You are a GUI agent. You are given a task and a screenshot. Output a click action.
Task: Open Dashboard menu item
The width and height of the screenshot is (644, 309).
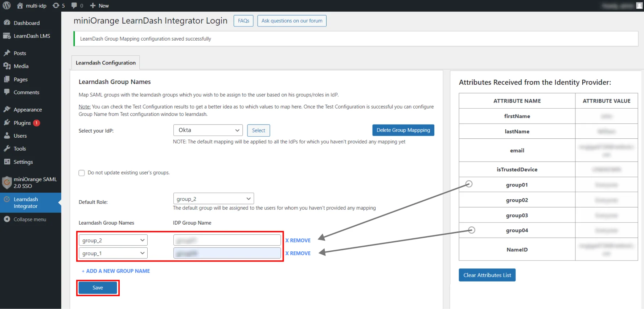(x=27, y=23)
